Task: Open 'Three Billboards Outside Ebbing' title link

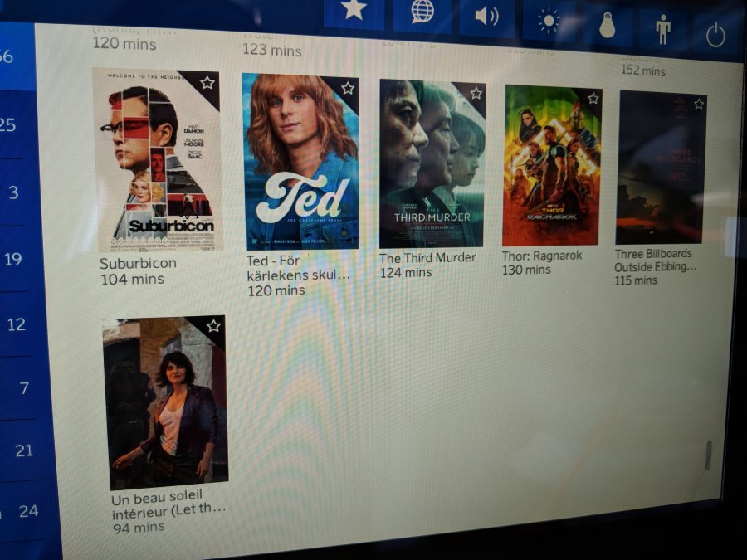Action: point(655,261)
